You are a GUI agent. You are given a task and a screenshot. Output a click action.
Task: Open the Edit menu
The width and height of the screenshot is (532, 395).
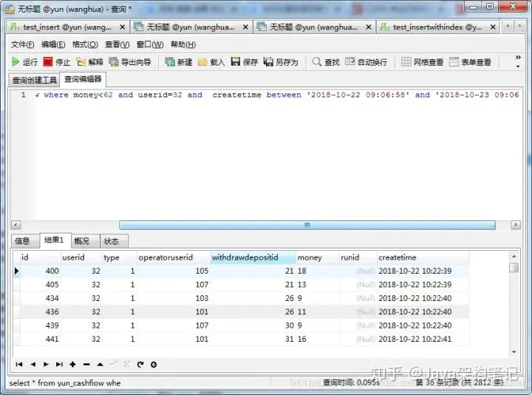click(53, 44)
